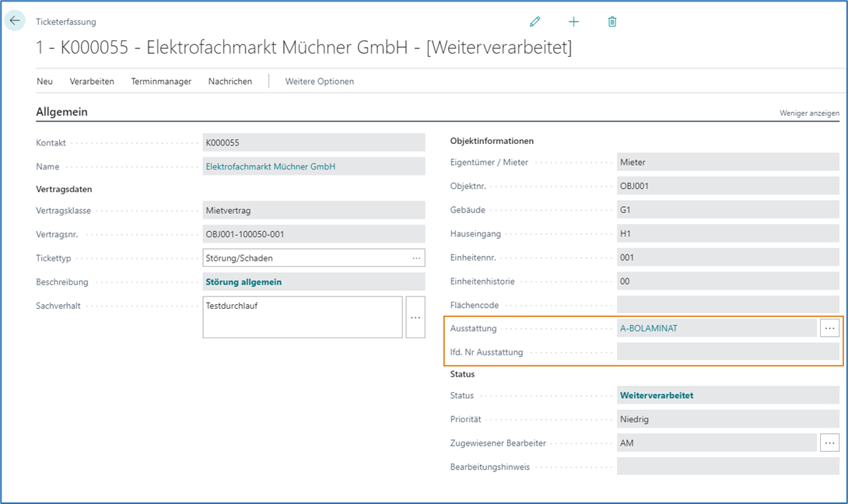Viewport: 848px width, 504px height.
Task: Open the Neu menu
Action: point(45,81)
